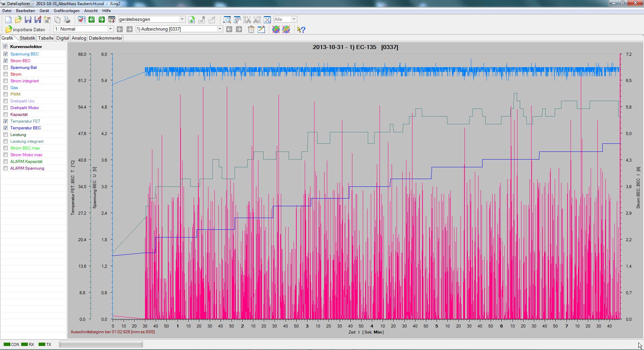Screen dimensions: 644x350
Task: Enable the Gas curve checkbox
Action: pyautogui.click(x=5, y=87)
